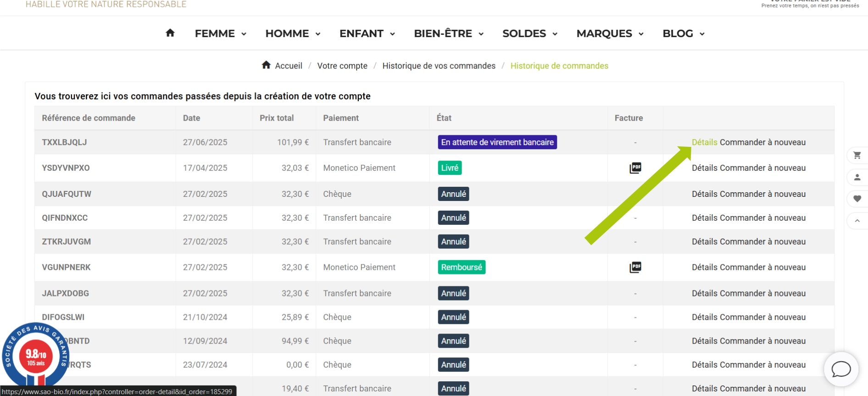Open Détails for order TXXLBJQLJ
This screenshot has width=868, height=396.
pos(704,142)
